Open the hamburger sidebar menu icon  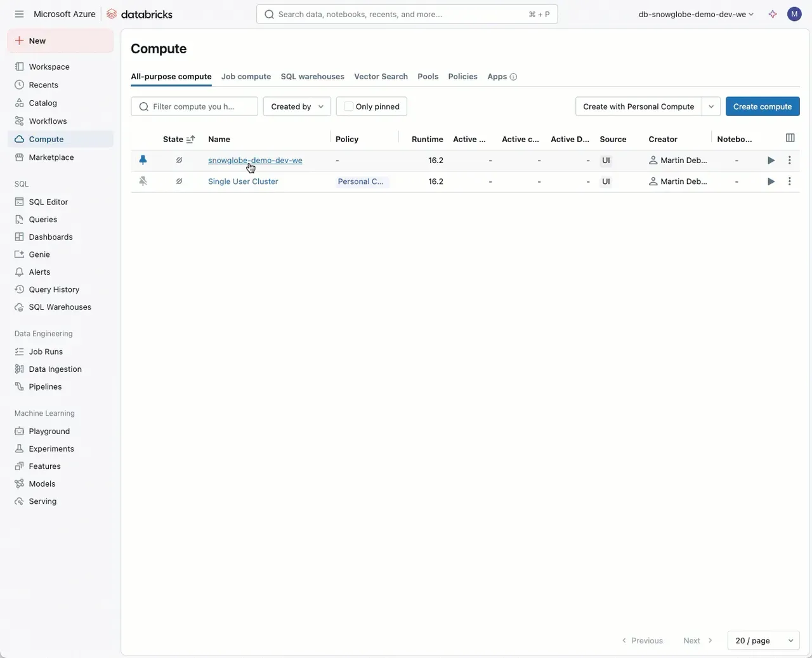pos(19,14)
